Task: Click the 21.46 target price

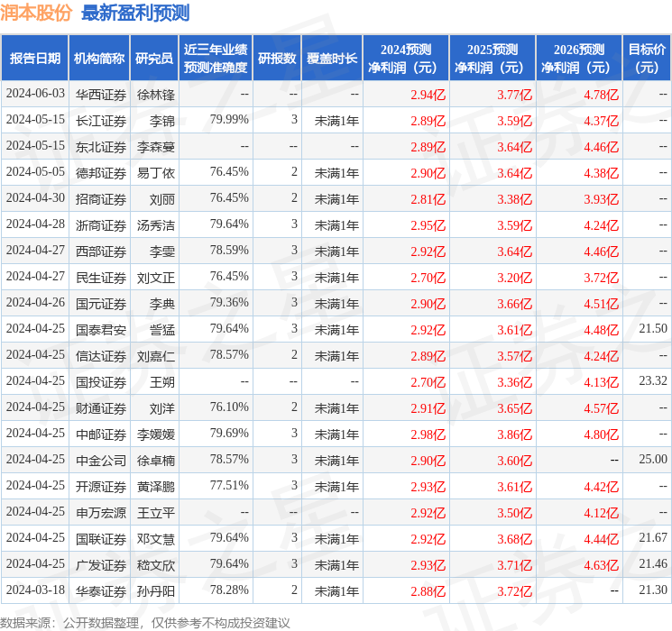Action: coord(653,563)
